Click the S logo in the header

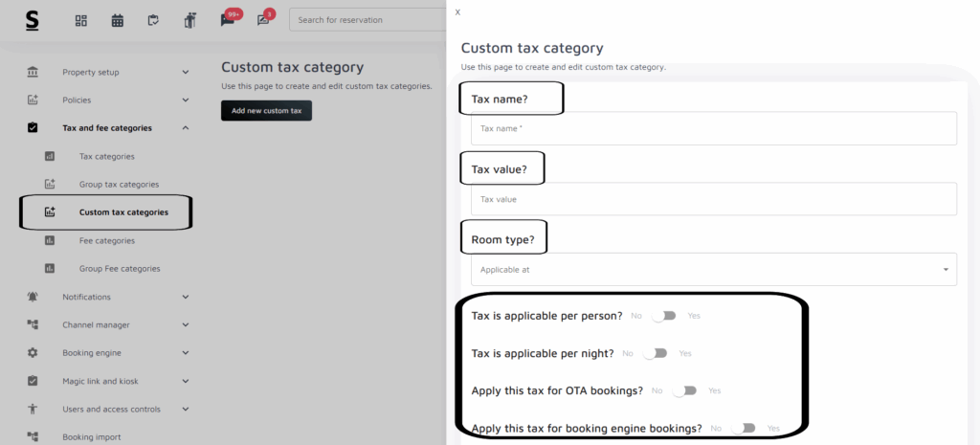click(33, 20)
